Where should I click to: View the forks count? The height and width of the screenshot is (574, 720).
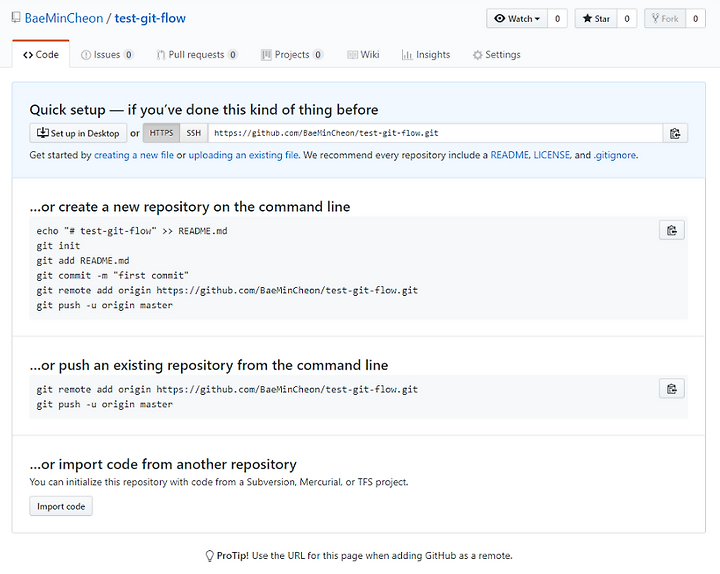coord(696,18)
